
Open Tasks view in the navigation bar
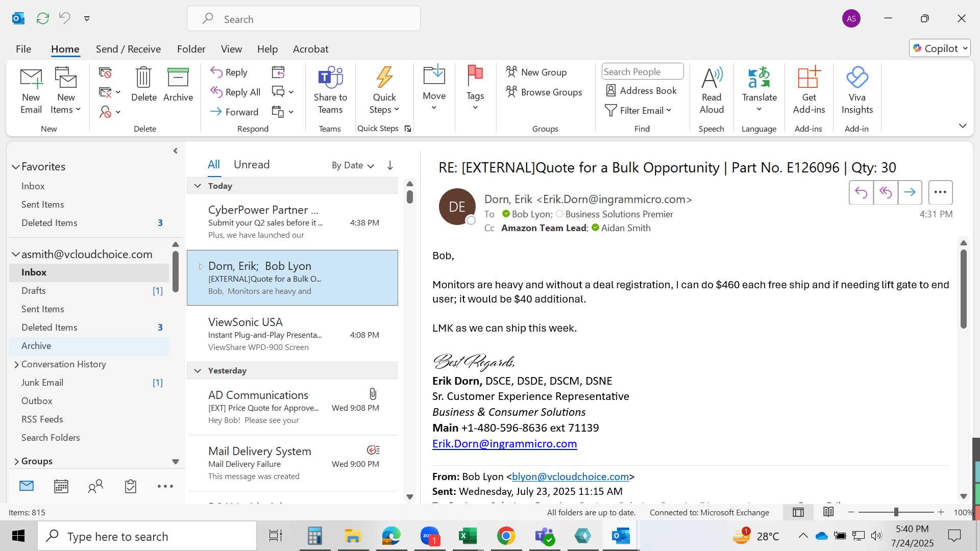click(131, 486)
